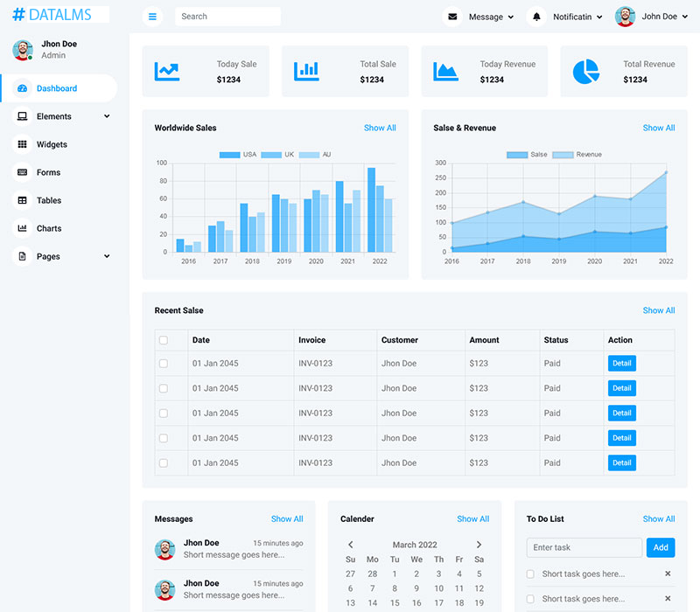Click the Total Sale bar chart icon
This screenshot has width=700, height=612.
click(306, 71)
